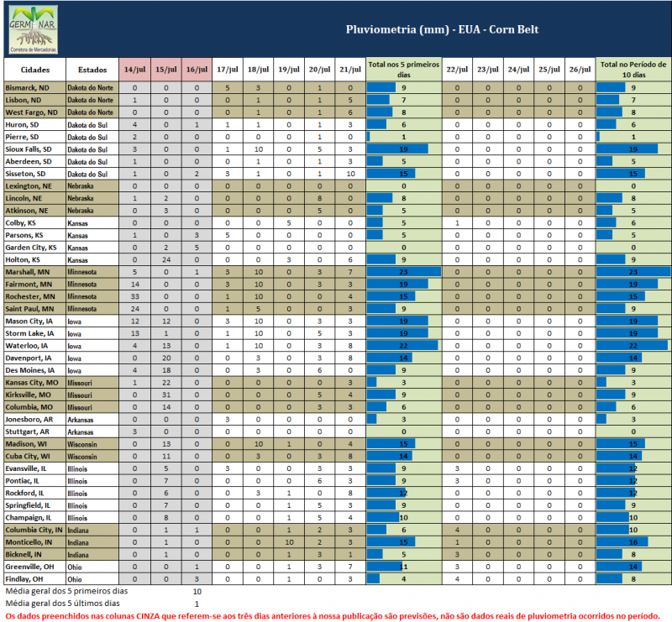
Task: Select the 'Total nos 5 primeiros dias' header
Action: click(x=404, y=70)
